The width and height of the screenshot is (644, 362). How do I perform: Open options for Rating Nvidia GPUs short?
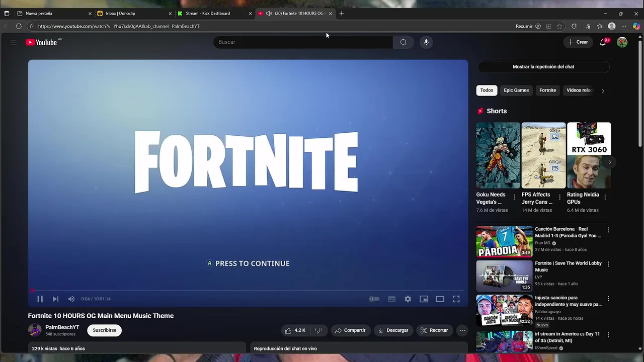(x=605, y=197)
